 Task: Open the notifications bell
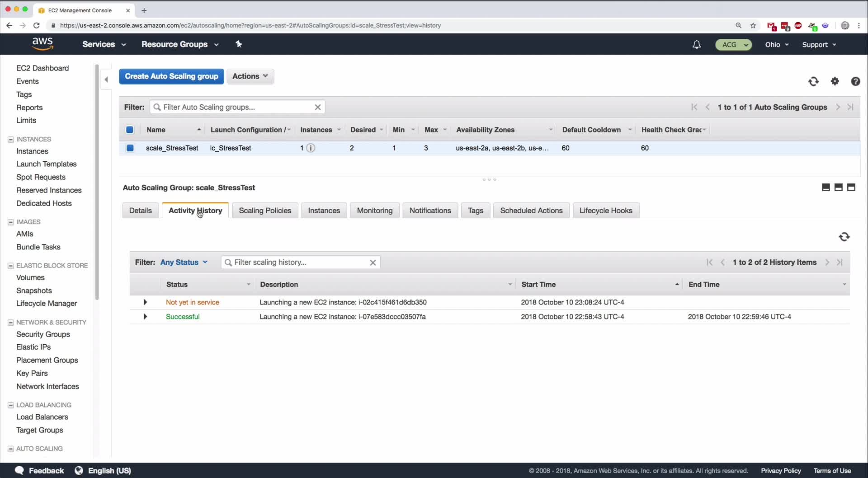point(697,44)
